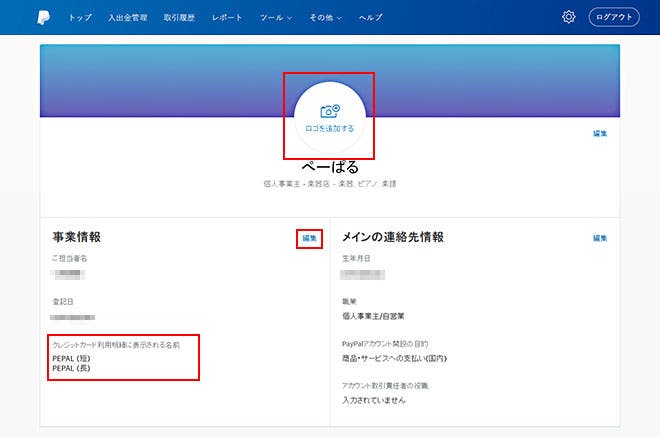Select the PEPAL (長) statement name
This screenshot has width=660, height=437.
coord(72,368)
